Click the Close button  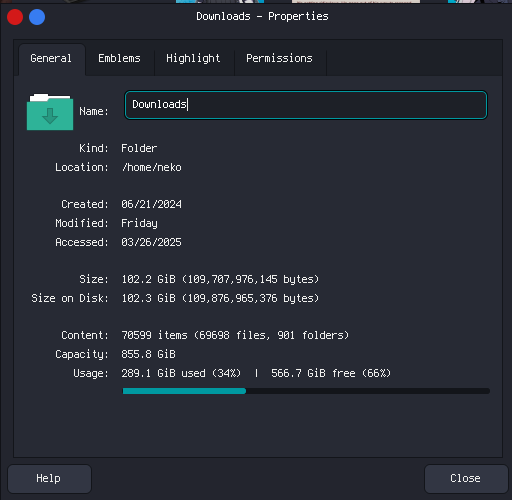pyautogui.click(x=466, y=479)
